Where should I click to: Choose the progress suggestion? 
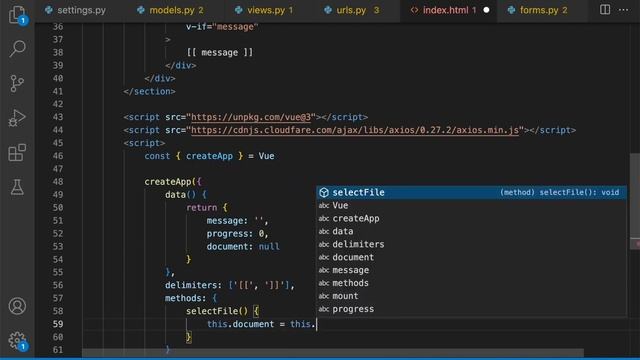(x=471, y=309)
